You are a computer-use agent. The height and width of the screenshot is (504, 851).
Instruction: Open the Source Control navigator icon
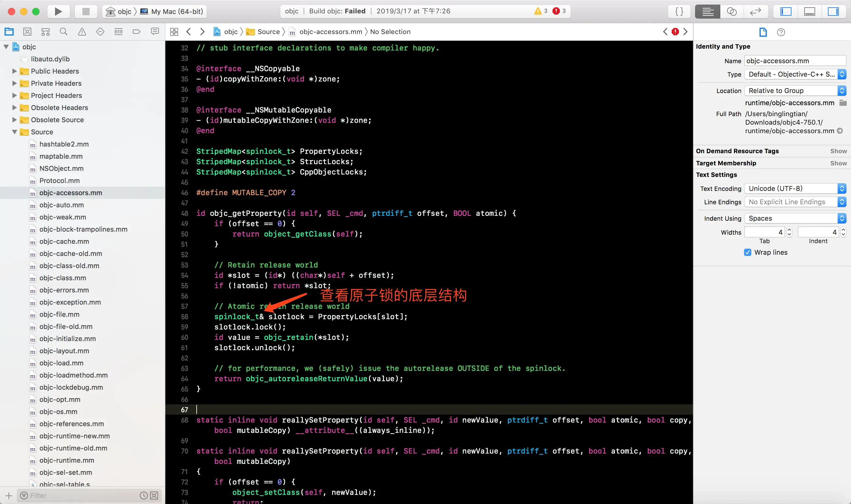click(28, 32)
